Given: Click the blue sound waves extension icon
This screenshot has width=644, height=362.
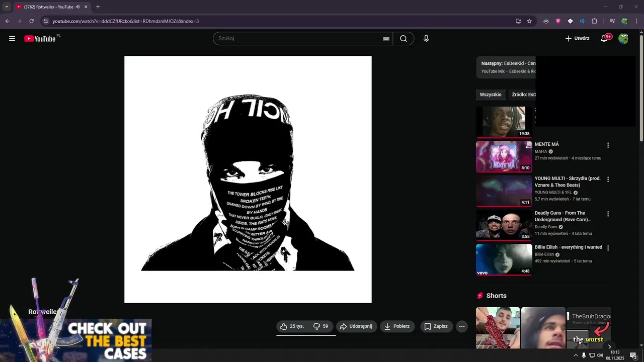Looking at the screenshot, I should [x=582, y=21].
